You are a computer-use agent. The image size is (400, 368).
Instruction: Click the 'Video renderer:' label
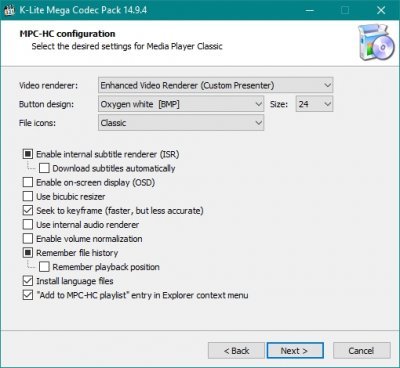pyautogui.click(x=48, y=86)
